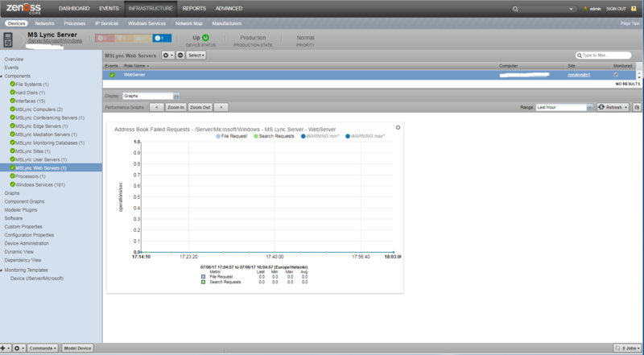Click the green power device status icon
Viewport: 644px width, 355px height.
tap(205, 38)
